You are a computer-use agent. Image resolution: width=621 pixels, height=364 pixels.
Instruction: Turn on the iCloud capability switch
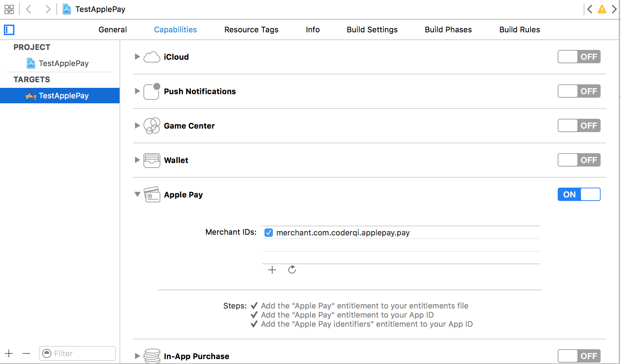[x=579, y=57]
